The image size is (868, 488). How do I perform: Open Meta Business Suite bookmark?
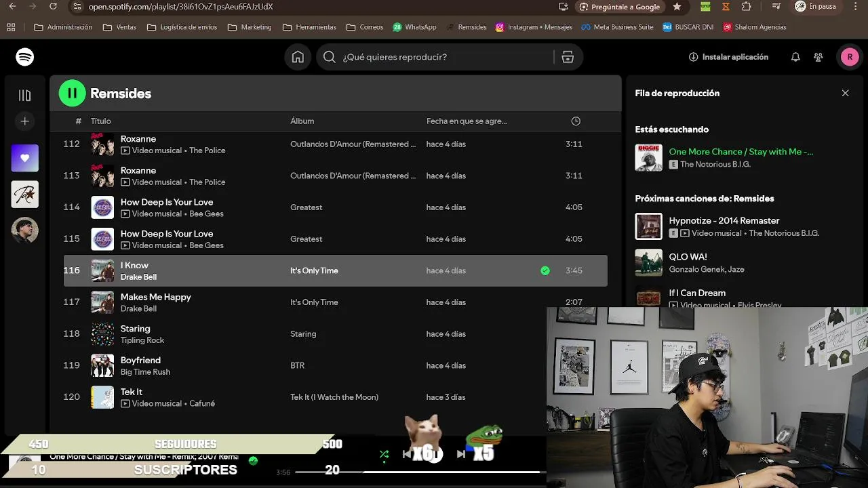pyautogui.click(x=617, y=27)
